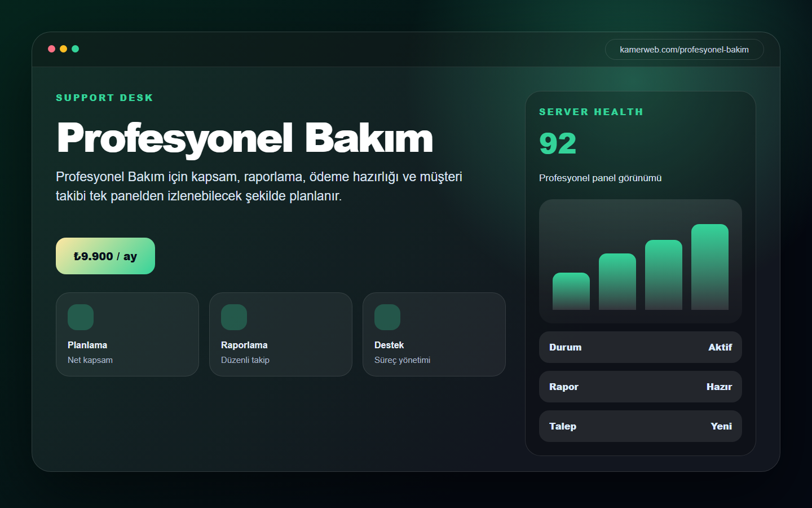Click the server health score 92
Viewport: 812px width, 508px height.
(558, 143)
